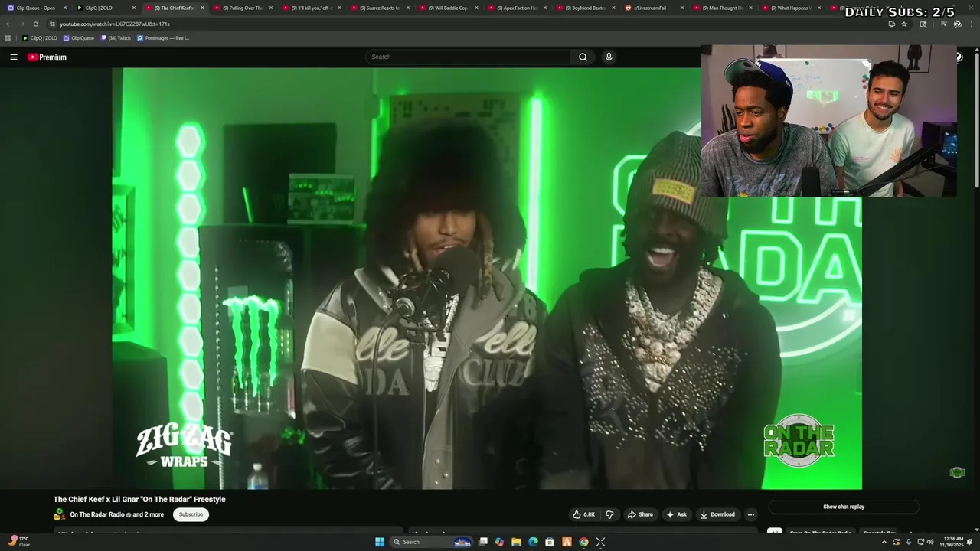Bookmark this page with star icon
The width and height of the screenshot is (980, 551).
click(x=903, y=24)
